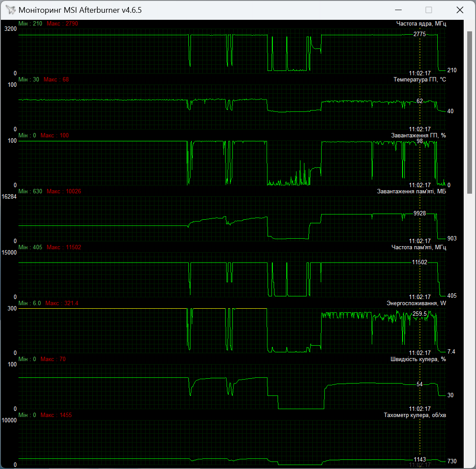The width and height of the screenshot is (476, 469).
Task: Click the 16284 axis label of memory usage
Action: coord(9,197)
